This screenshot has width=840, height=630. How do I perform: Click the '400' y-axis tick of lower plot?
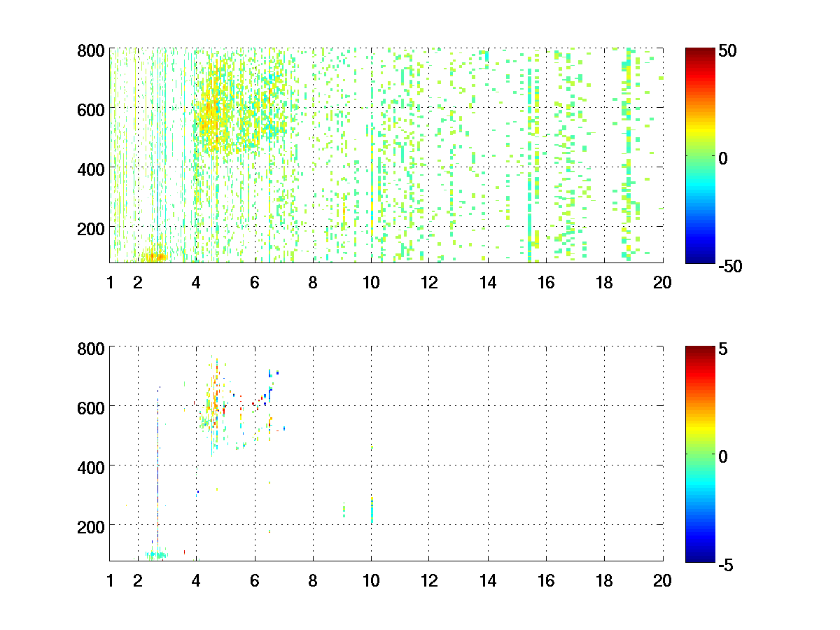click(x=91, y=466)
